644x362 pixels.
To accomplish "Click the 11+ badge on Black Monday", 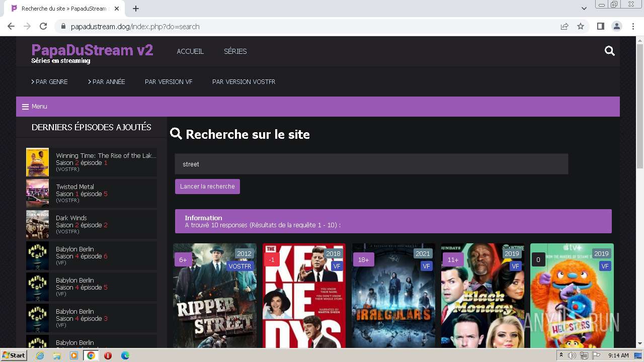I will click(x=453, y=260).
